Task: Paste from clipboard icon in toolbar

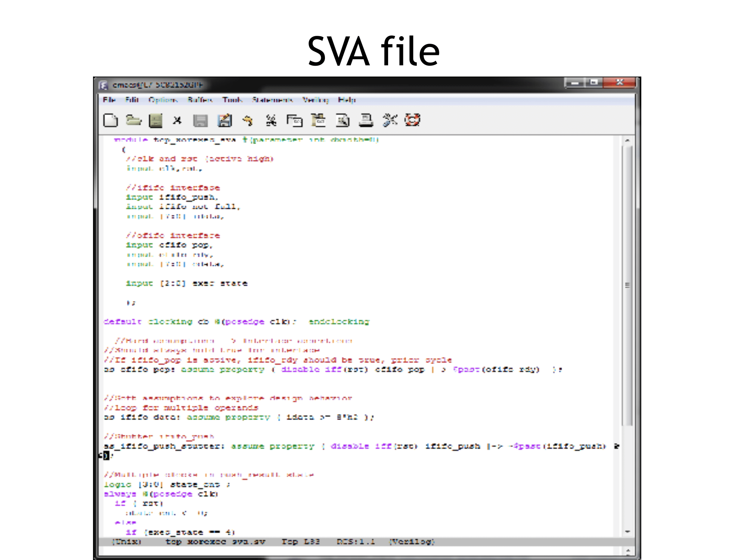Action: [318, 120]
